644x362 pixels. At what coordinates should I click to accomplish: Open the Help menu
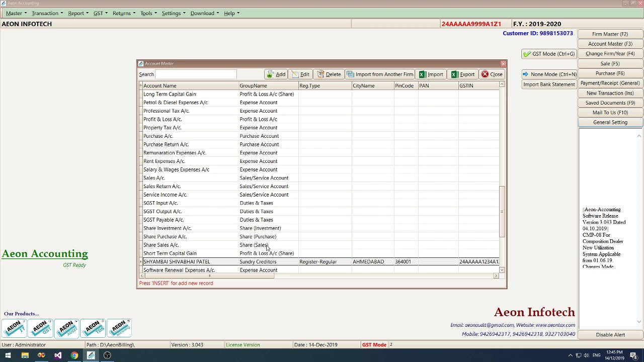(231, 13)
